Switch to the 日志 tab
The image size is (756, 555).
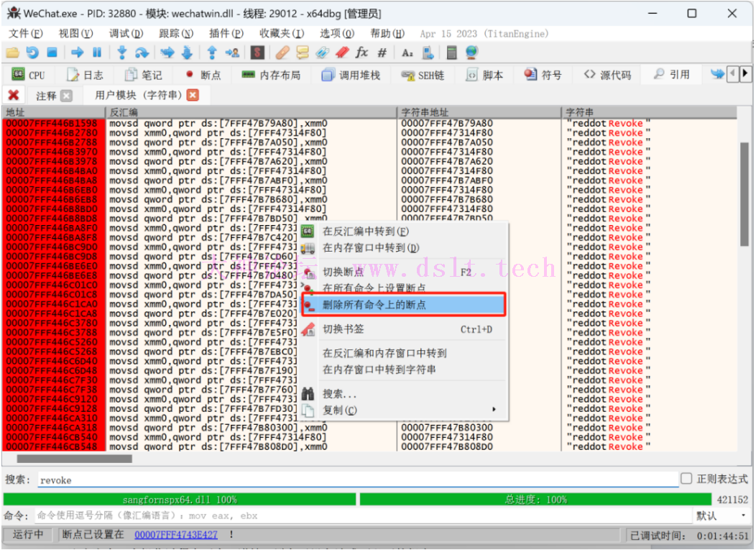click(85, 75)
